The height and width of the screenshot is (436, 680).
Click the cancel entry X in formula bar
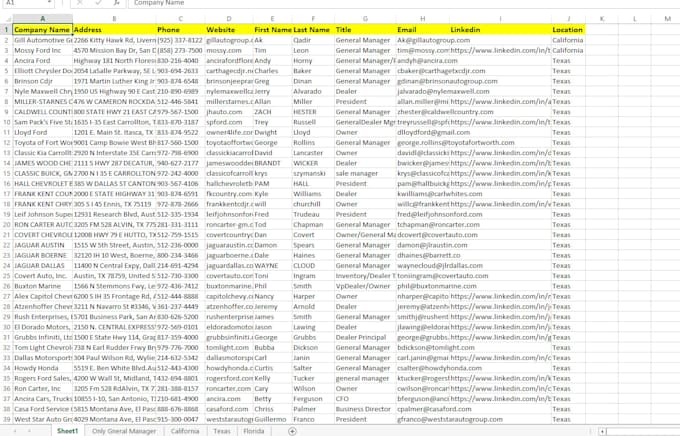point(80,3)
